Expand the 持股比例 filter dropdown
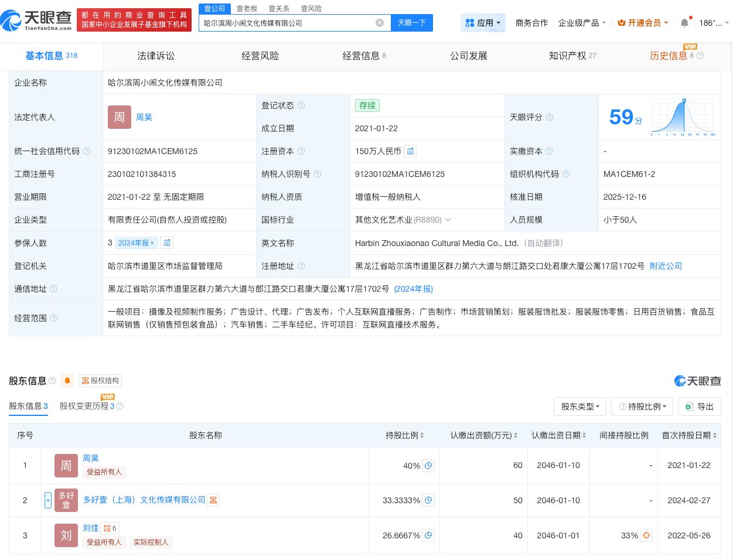The image size is (733, 560). point(642,407)
